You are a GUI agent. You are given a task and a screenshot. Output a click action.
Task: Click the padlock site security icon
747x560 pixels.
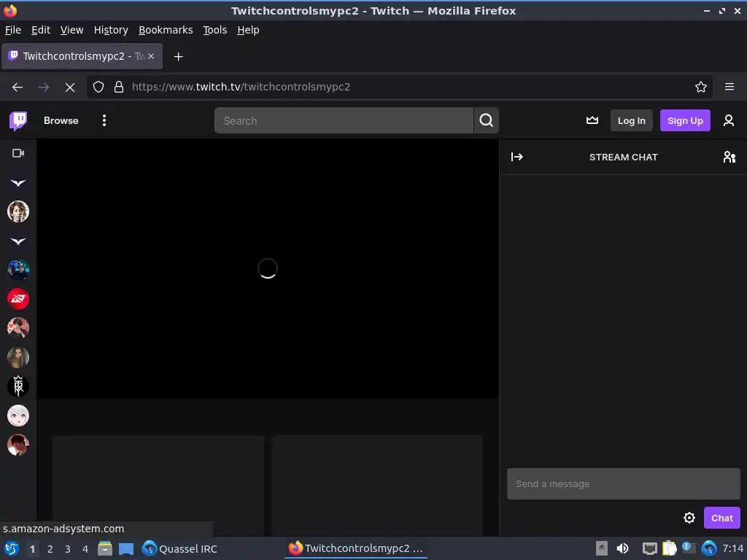pos(119,87)
